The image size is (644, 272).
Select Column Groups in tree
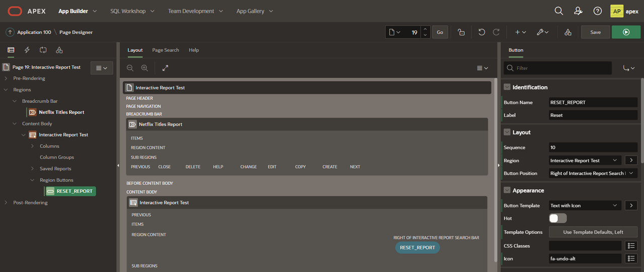[x=57, y=157]
